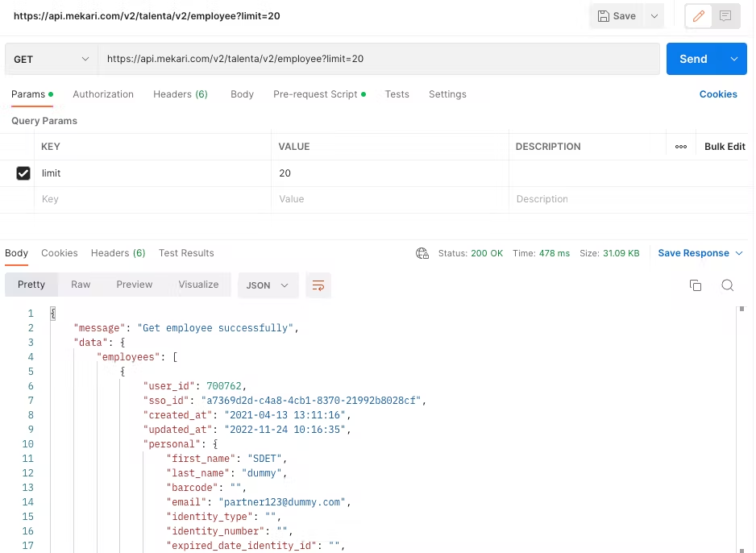Open the Tests tab
Screen dimensions: 756x553
tap(397, 94)
